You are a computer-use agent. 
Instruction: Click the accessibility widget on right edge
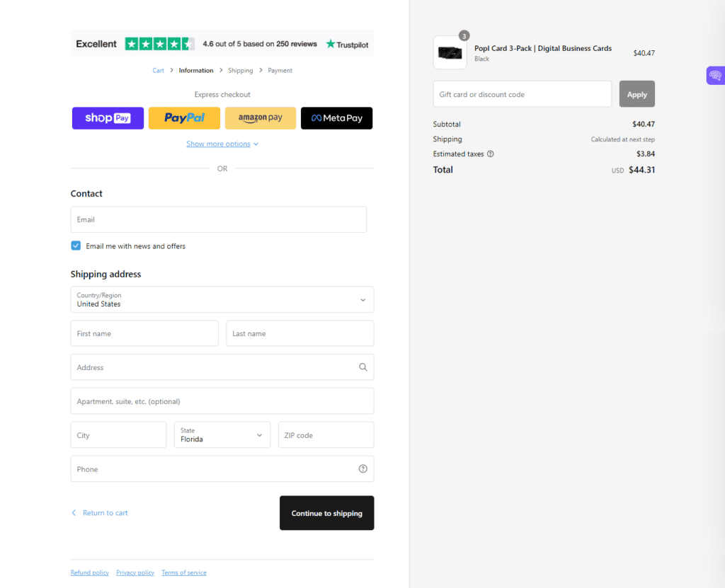click(x=717, y=75)
